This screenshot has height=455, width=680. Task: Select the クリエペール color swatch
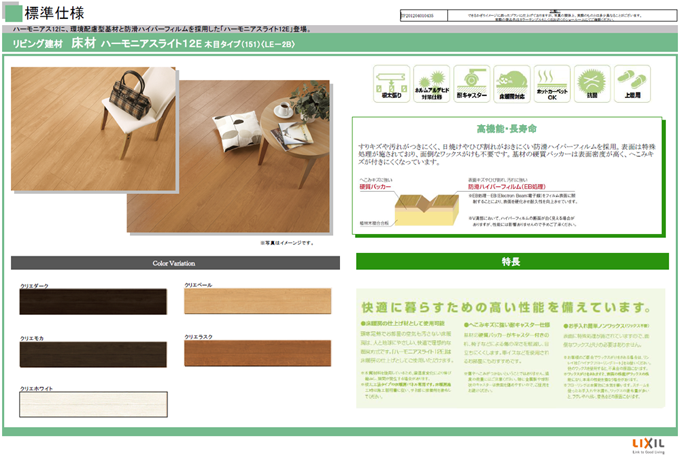258,301
